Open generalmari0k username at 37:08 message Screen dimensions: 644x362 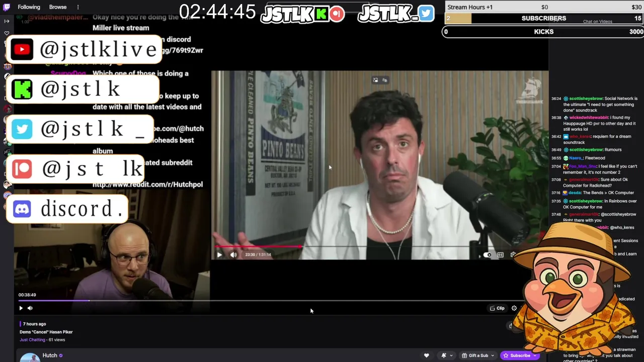point(584,179)
